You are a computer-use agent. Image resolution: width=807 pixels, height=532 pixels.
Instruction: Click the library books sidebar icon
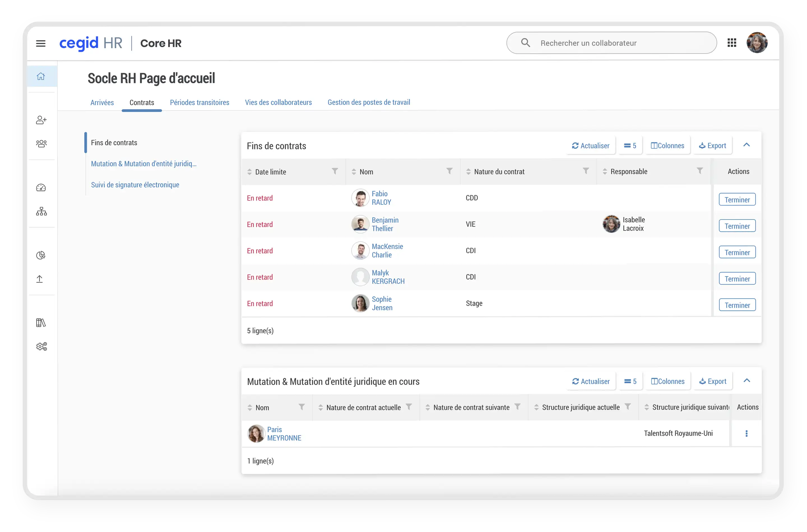41,323
